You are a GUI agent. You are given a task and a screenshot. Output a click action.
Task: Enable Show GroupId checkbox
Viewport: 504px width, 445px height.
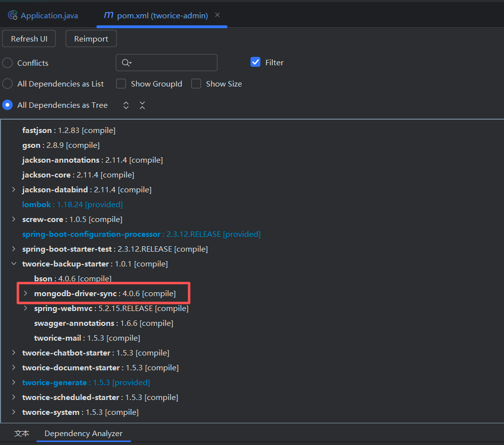tap(121, 84)
